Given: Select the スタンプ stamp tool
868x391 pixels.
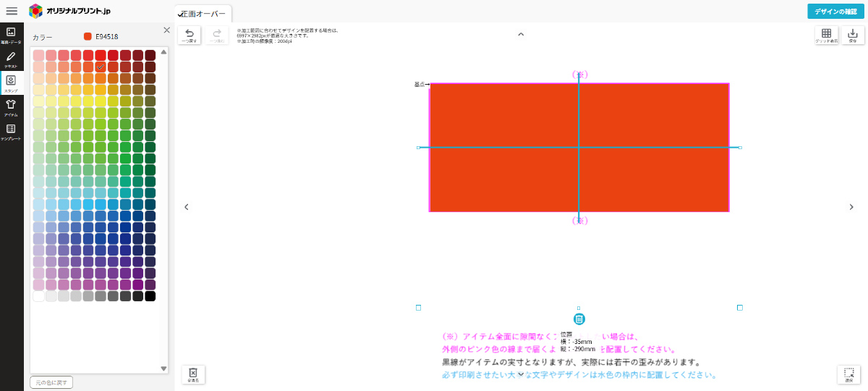Looking at the screenshot, I should [x=11, y=83].
